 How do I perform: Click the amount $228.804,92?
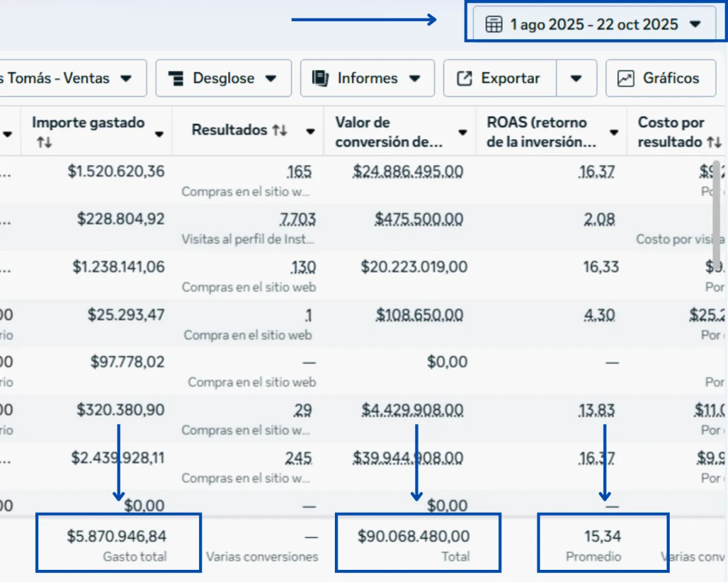click(121, 219)
